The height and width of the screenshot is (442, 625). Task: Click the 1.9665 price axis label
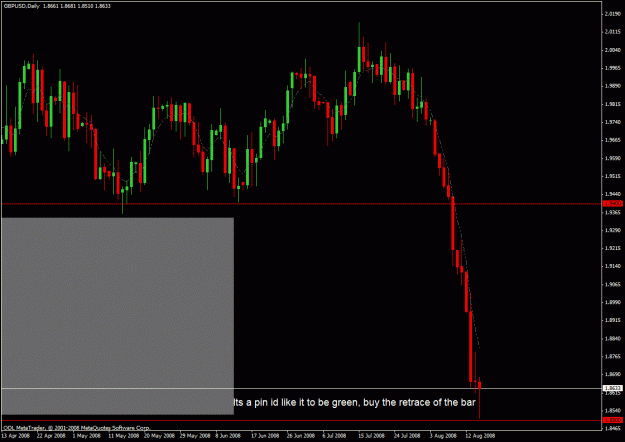[x=611, y=140]
